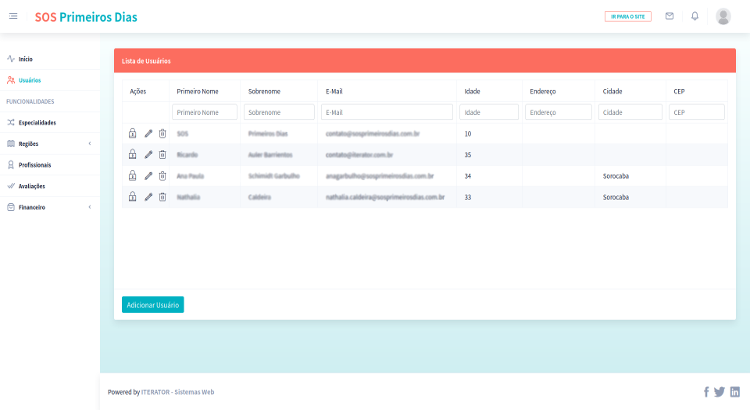Select email contato@sosprimeirosdias.com.br
The width and height of the screenshot is (750, 410).
point(373,133)
